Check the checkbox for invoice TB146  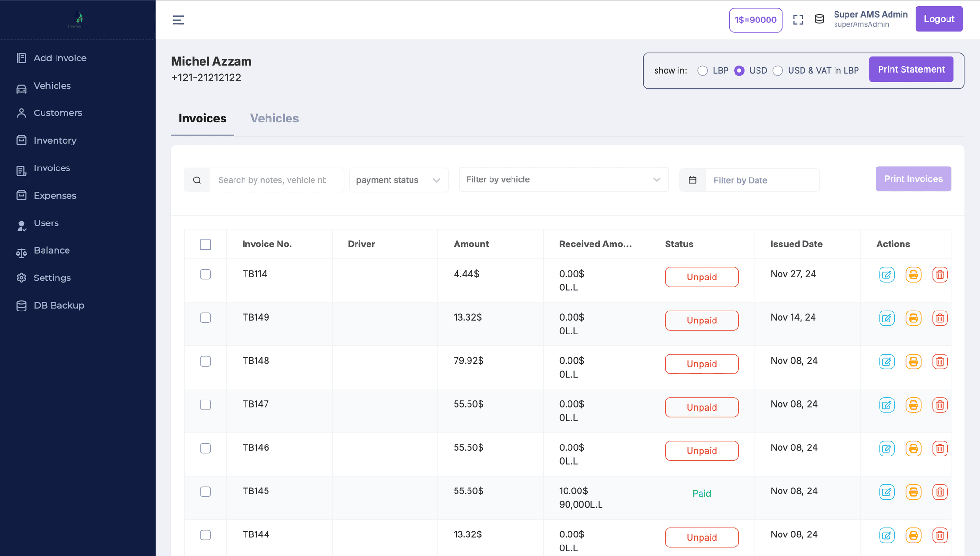pyautogui.click(x=205, y=448)
